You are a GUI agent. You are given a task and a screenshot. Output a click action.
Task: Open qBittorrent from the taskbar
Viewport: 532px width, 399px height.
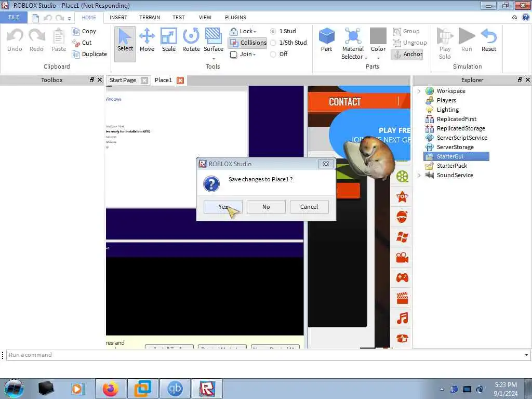pyautogui.click(x=175, y=389)
